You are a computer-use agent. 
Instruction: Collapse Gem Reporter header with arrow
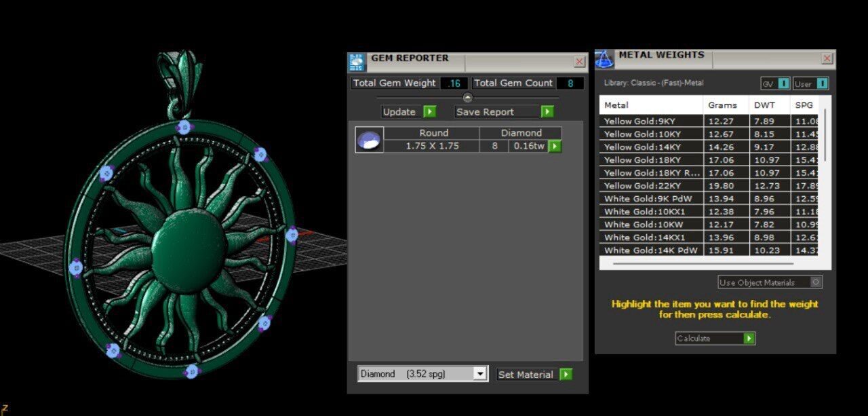coord(467,98)
